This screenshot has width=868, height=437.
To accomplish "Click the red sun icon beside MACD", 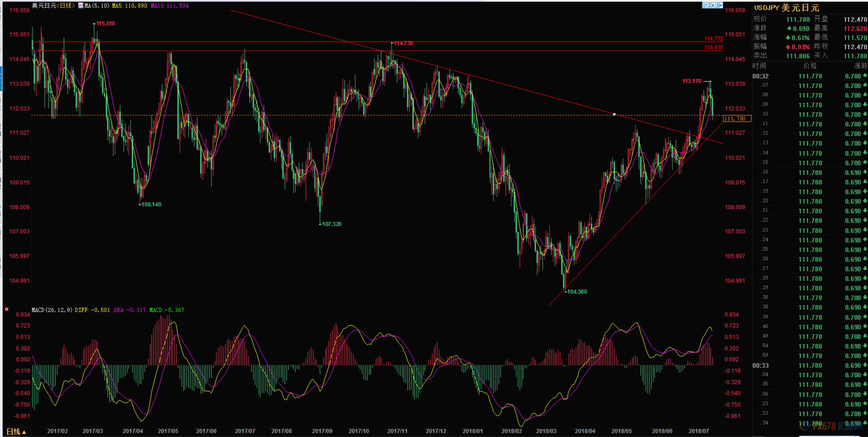I will tap(6, 309).
